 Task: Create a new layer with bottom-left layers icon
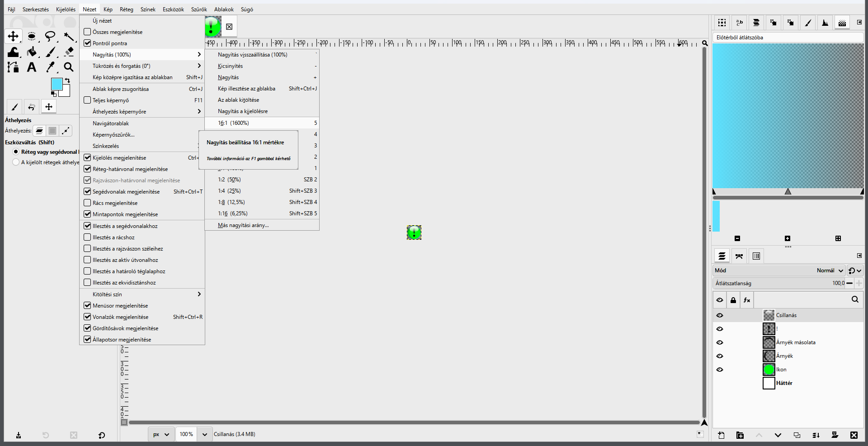(721, 435)
